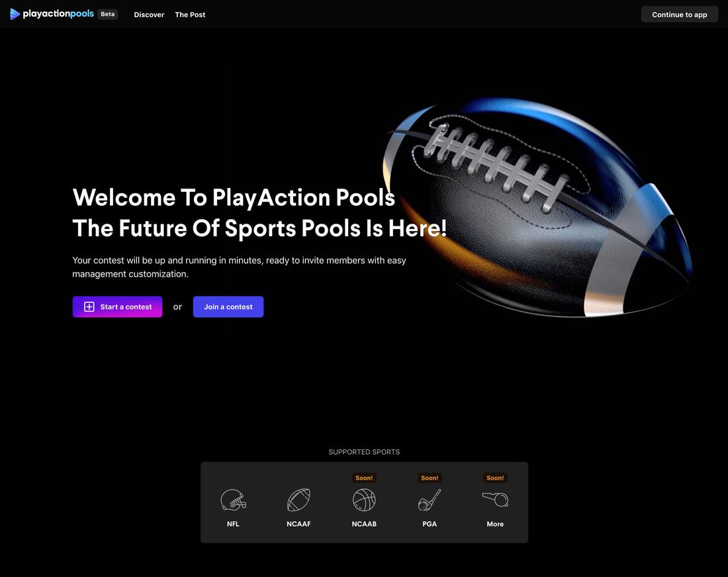Click the NCAAF text label
The height and width of the screenshot is (577, 728).
pyautogui.click(x=298, y=524)
